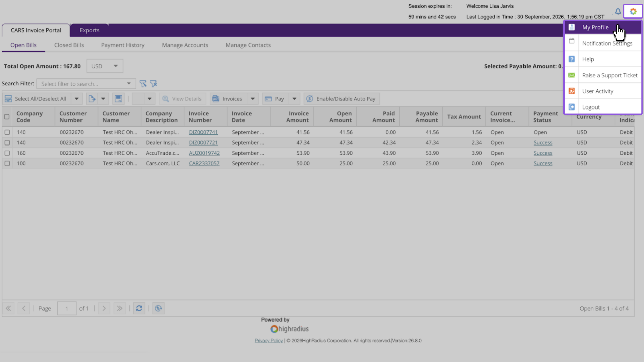Go to first page arrow
The height and width of the screenshot is (362, 644).
click(8, 308)
